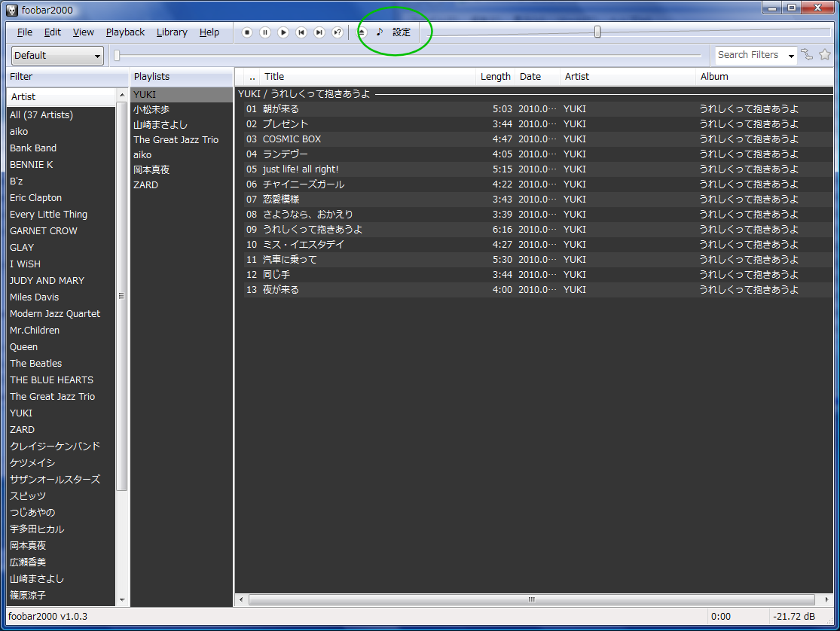
Task: Open the Library menu
Action: click(x=172, y=32)
